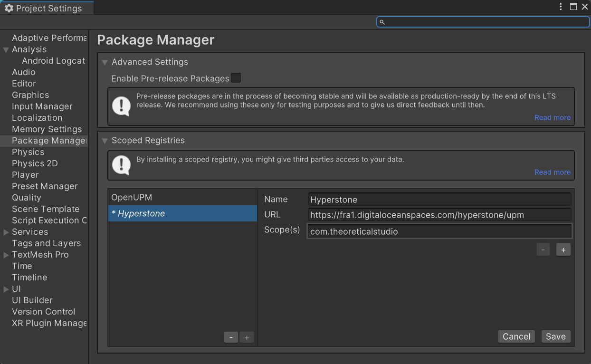Viewport: 591px width, 364px height.
Task: Enable Pre-release Packages checkbox
Action: (236, 78)
